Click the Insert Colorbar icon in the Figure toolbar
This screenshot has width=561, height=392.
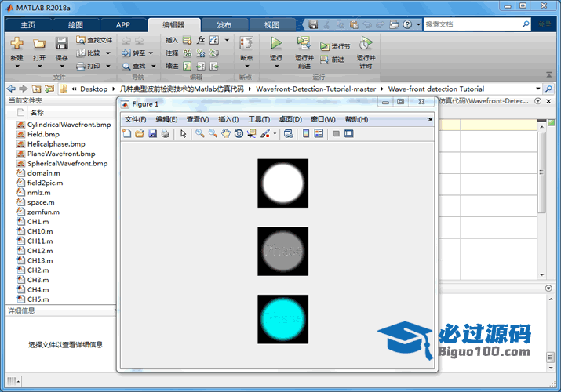(x=306, y=134)
